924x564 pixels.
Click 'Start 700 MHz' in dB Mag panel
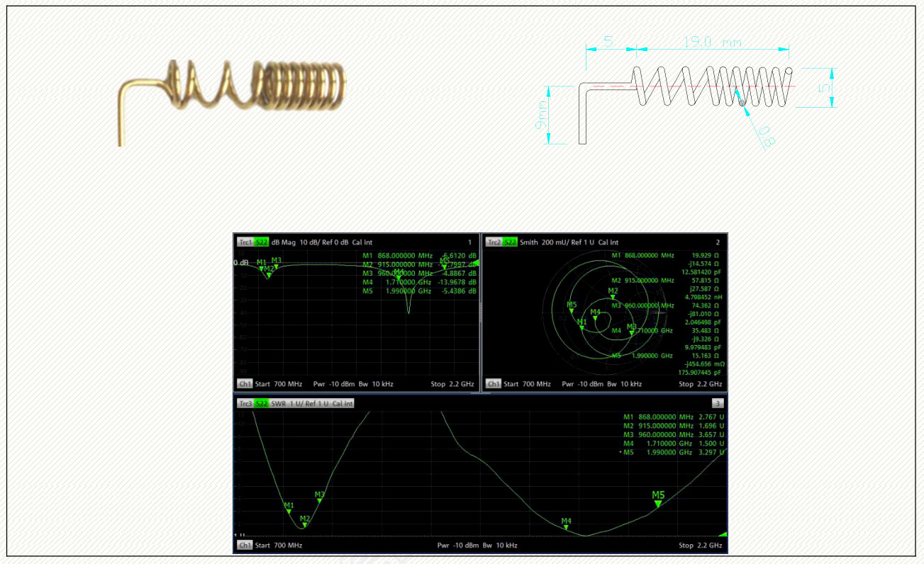pos(279,384)
